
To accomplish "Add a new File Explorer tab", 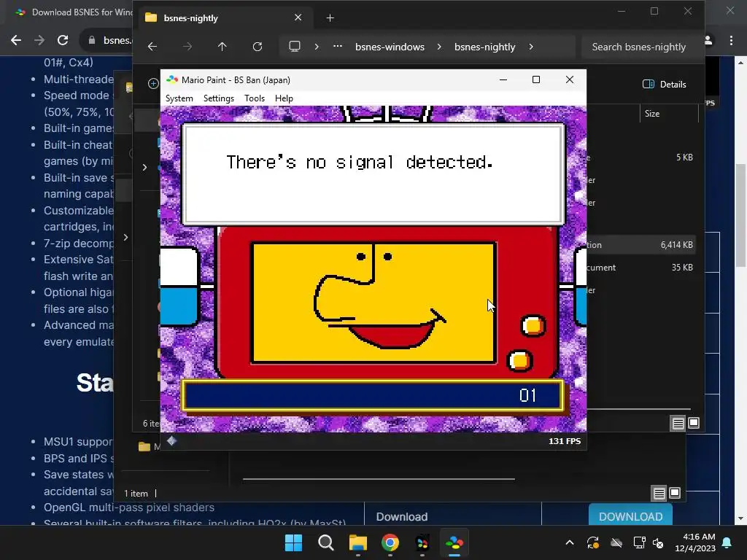I will coord(330,18).
